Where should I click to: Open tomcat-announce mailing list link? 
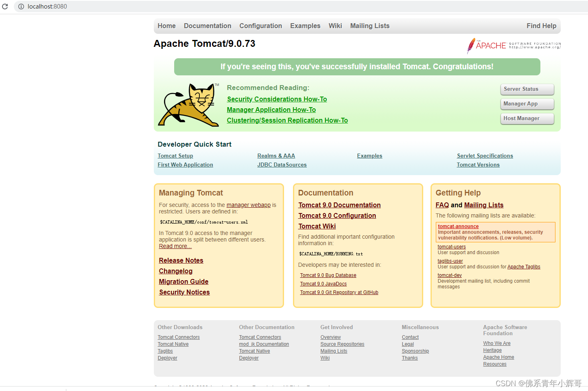[458, 226]
